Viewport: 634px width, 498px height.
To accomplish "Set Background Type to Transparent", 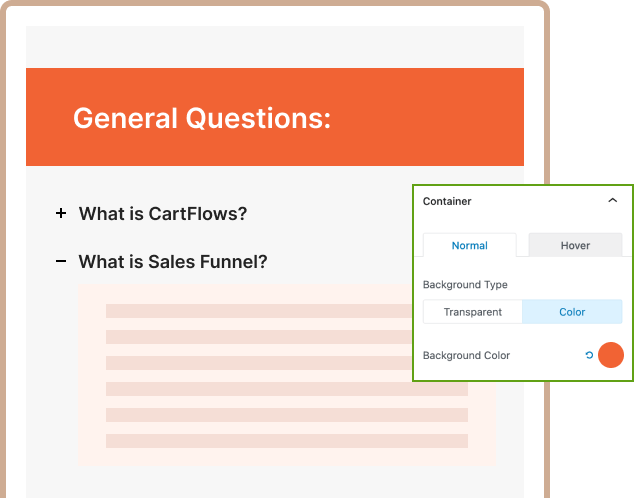I will pos(473,312).
